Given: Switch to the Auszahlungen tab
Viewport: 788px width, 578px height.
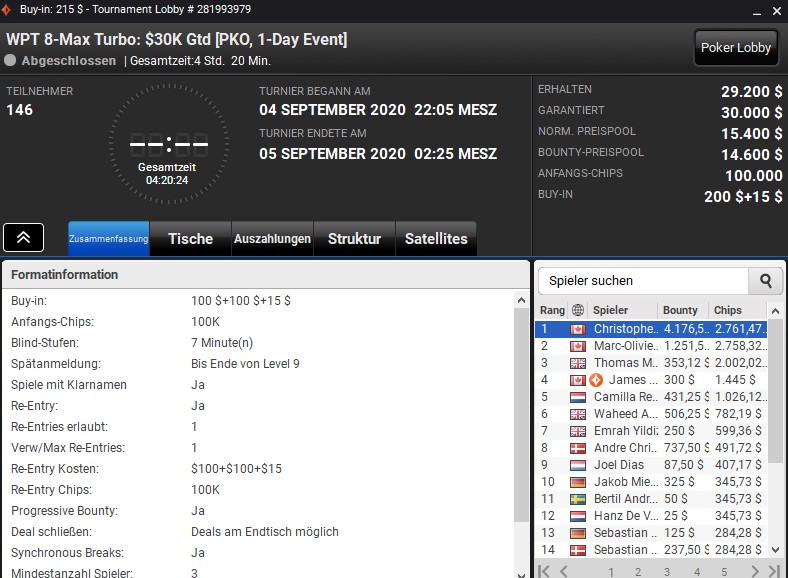Looking at the screenshot, I should (x=272, y=238).
